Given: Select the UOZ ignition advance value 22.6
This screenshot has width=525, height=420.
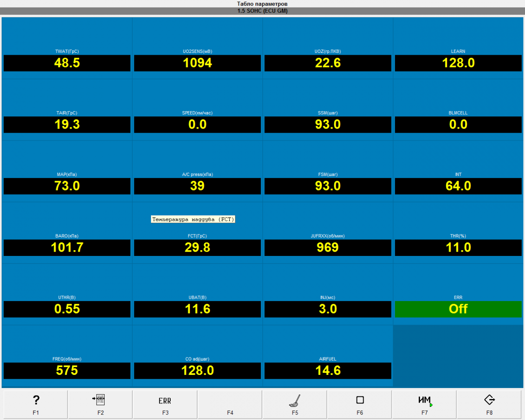Looking at the screenshot, I should [x=328, y=63].
